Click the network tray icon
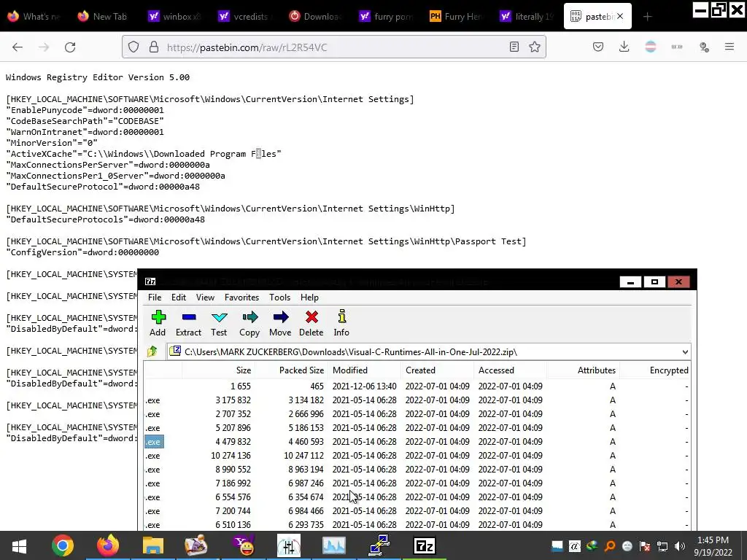 tap(662, 546)
